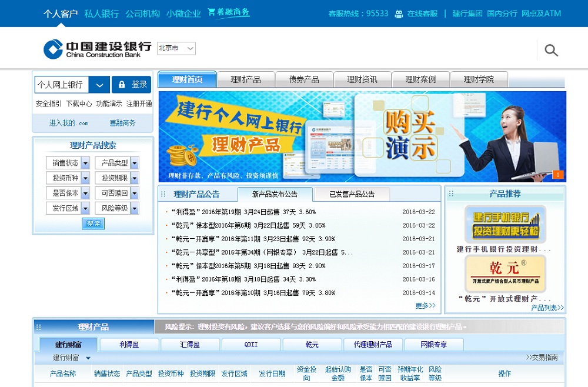Image resolution: width=588 pixels, height=387 pixels.
Task: Click the 购买演示 banner image
Action: tap(362, 136)
